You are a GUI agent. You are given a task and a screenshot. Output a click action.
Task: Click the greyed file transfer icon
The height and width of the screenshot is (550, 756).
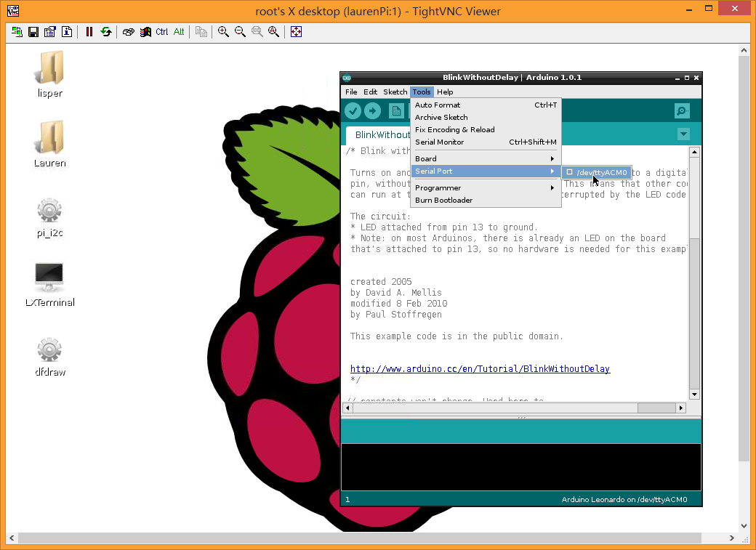coord(201,32)
